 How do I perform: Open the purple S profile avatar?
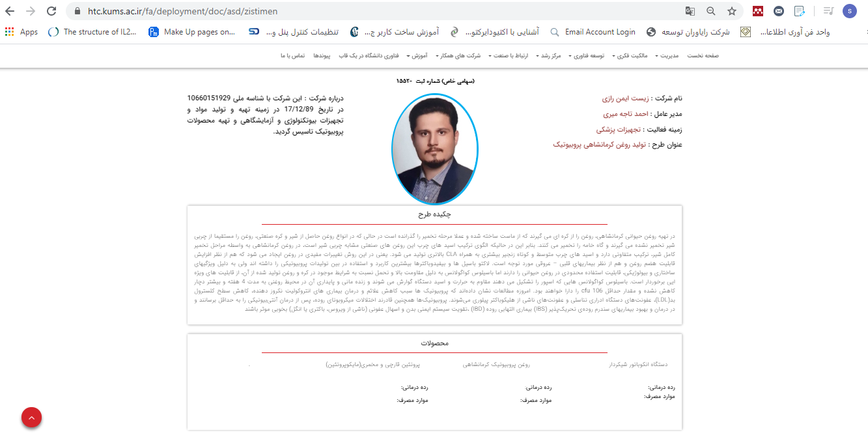click(x=849, y=11)
